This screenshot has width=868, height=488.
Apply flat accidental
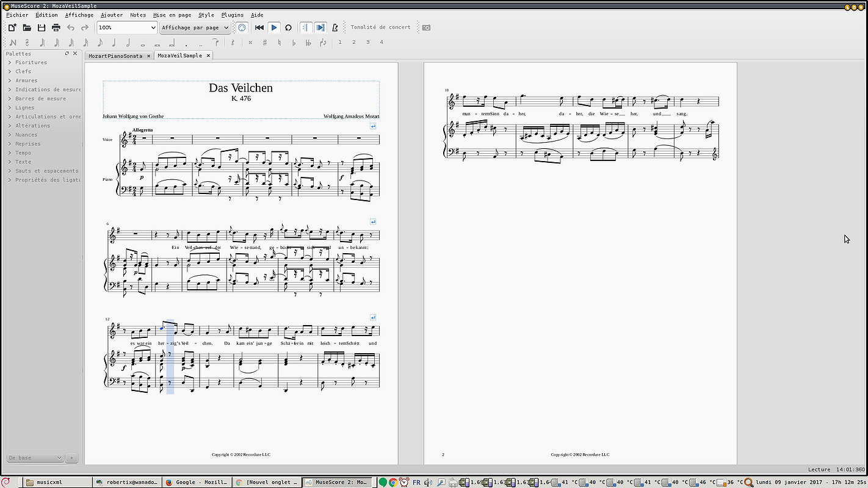pos(294,43)
